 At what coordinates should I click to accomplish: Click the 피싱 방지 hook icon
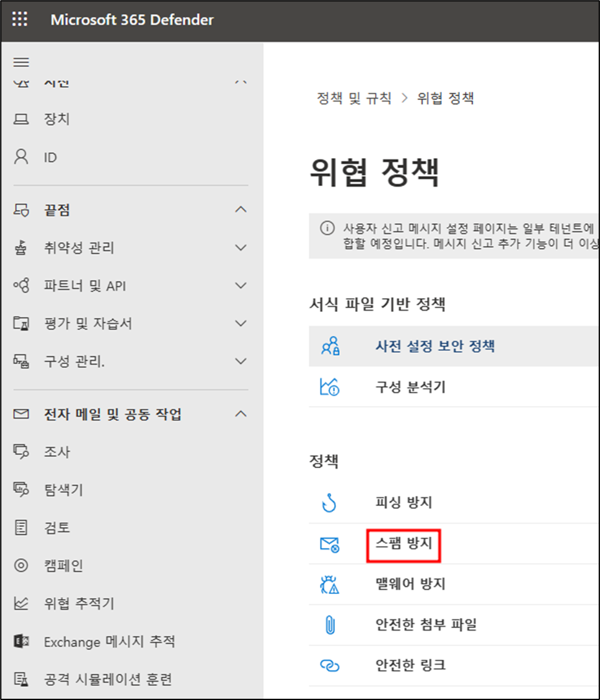329,503
